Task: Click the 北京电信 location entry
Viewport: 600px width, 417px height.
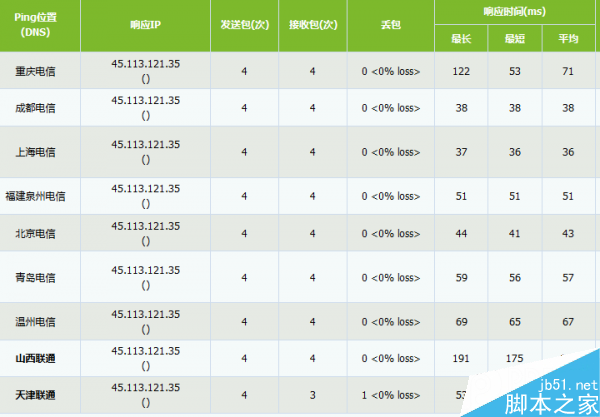Action: 35,233
